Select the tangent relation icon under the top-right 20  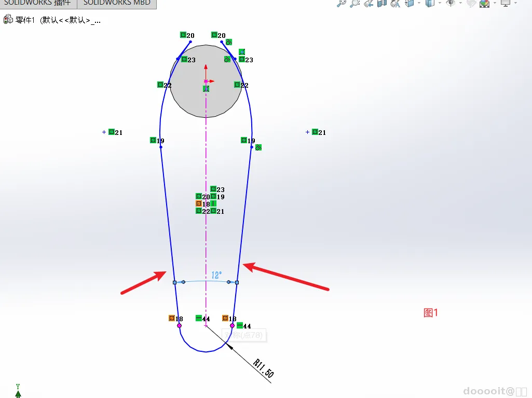(x=229, y=42)
